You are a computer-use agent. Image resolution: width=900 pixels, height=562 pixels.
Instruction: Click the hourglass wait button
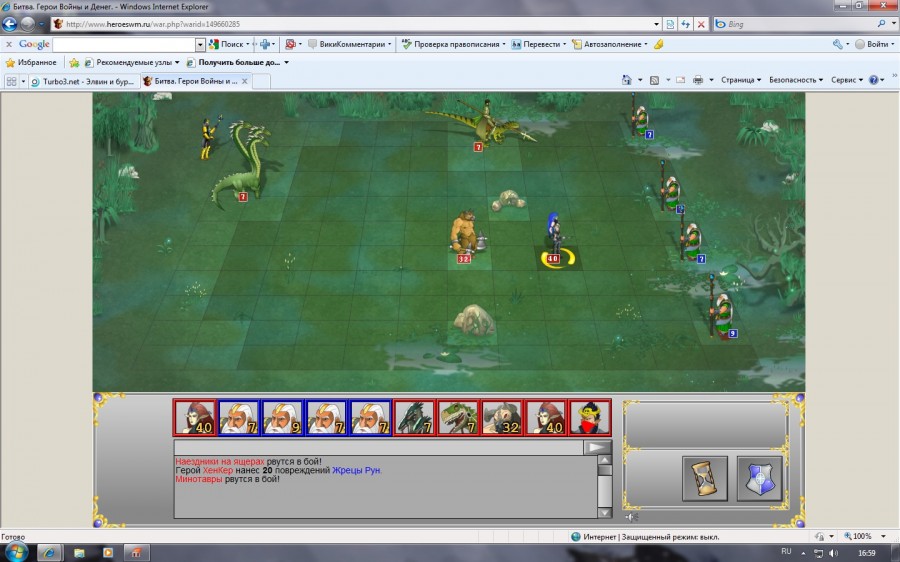tap(705, 478)
